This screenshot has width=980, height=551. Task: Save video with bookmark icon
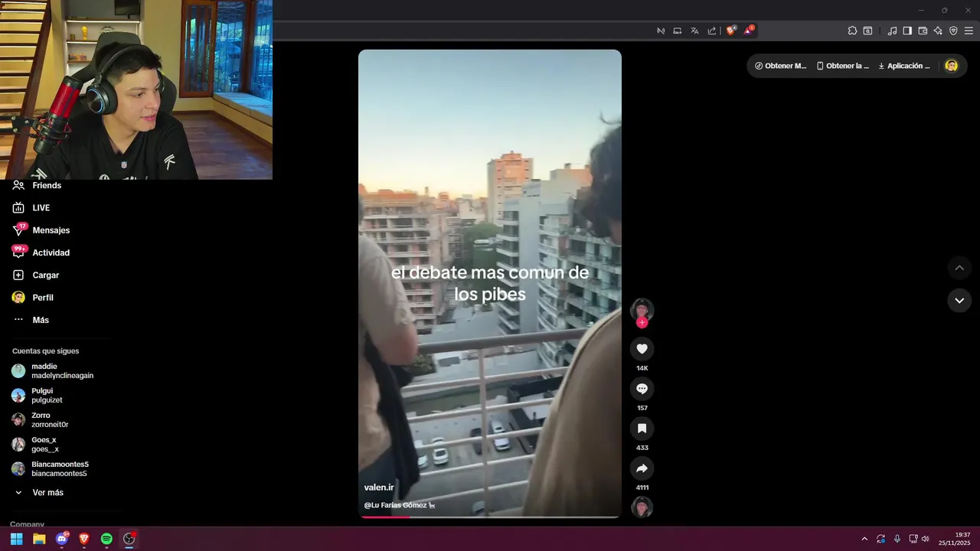642,429
